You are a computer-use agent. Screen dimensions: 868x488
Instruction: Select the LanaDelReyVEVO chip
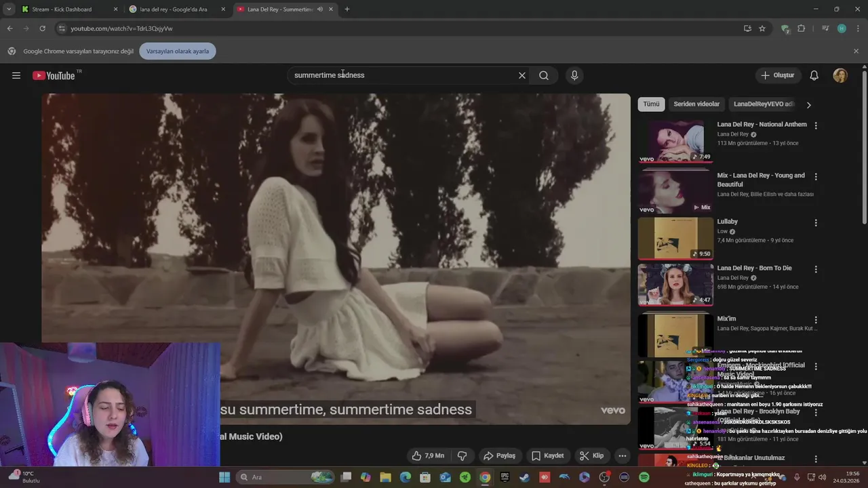tap(764, 104)
